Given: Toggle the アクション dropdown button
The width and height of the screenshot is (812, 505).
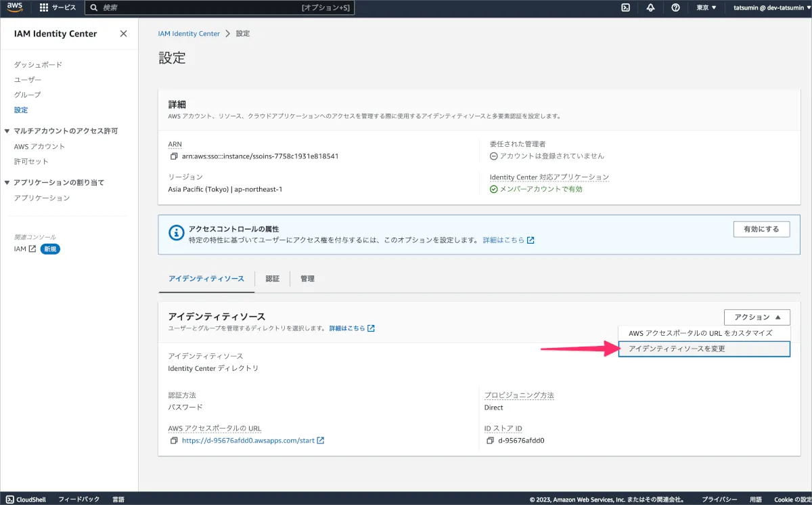Looking at the screenshot, I should [x=757, y=317].
